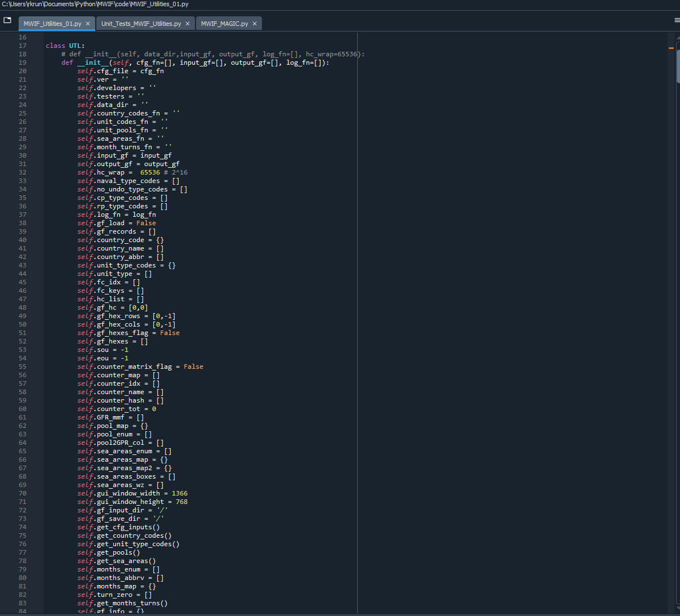Switch to MWIF_MAGIC.py tab
Viewport: 680px width, 616px height.
224,24
